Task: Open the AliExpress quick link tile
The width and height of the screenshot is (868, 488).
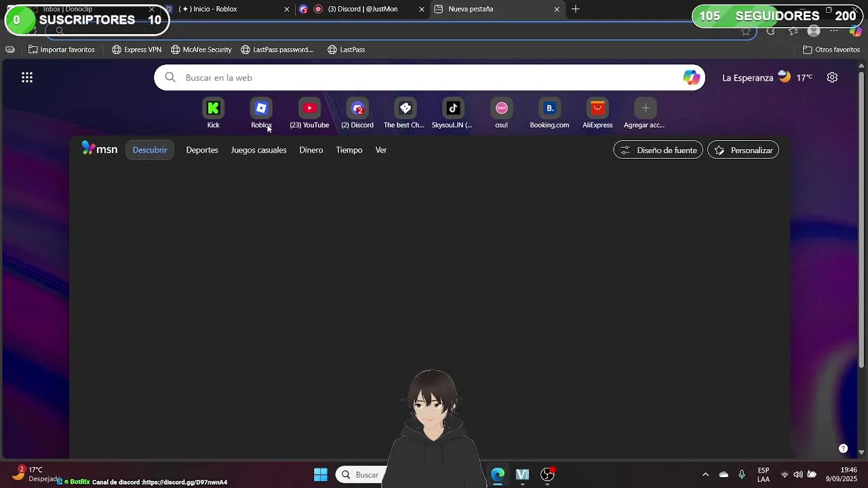Action: [x=597, y=114]
